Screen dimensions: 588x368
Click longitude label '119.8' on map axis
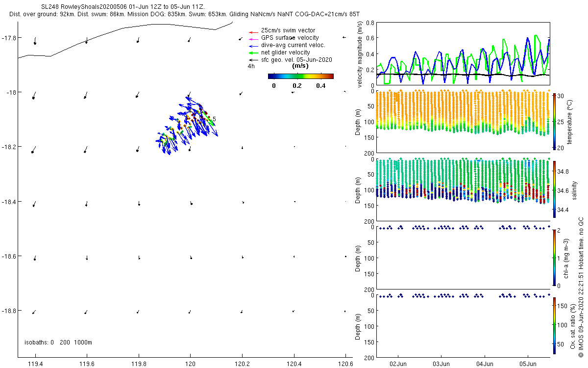click(x=139, y=364)
